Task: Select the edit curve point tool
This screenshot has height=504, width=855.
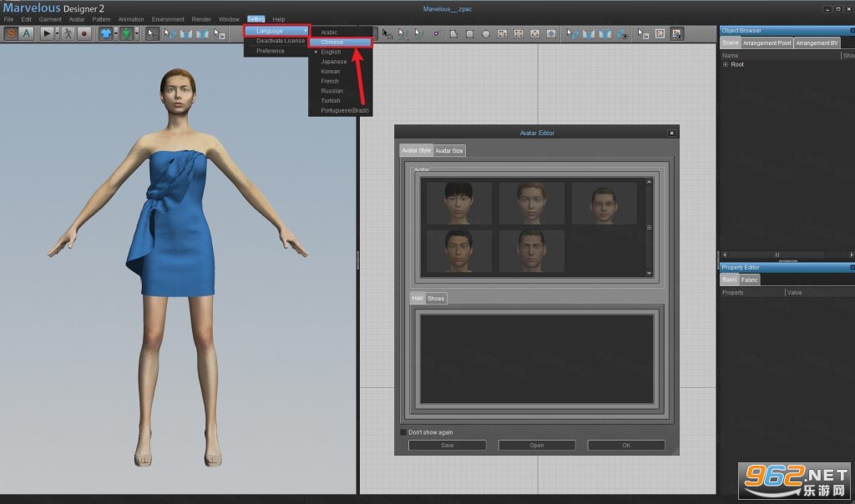Action: (419, 33)
